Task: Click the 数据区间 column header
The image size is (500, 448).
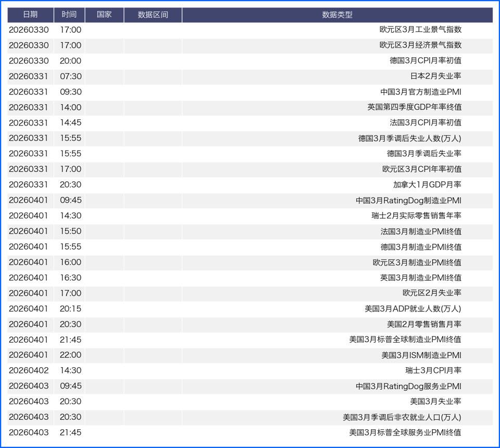Action: [152, 15]
